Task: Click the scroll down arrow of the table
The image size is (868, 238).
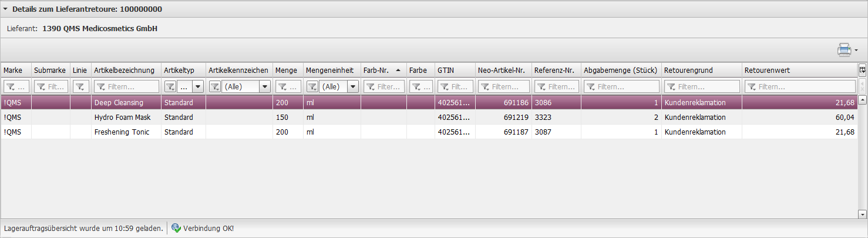Action: tap(863, 214)
